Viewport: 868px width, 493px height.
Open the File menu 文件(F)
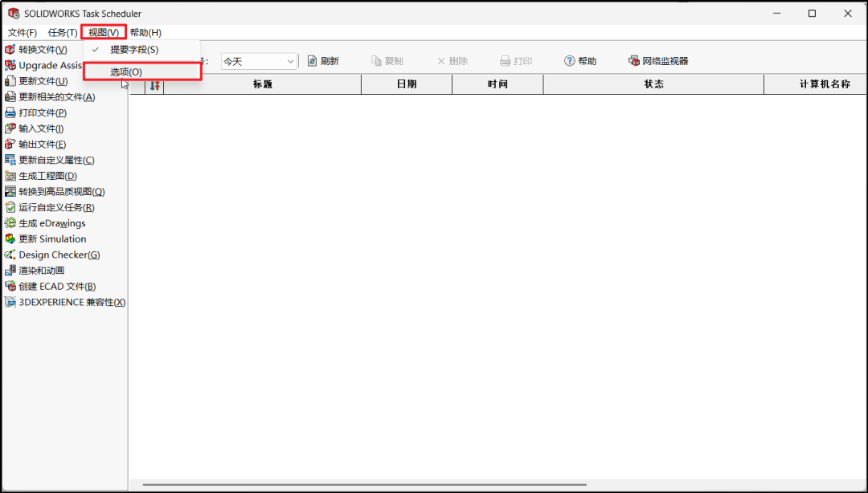[23, 33]
